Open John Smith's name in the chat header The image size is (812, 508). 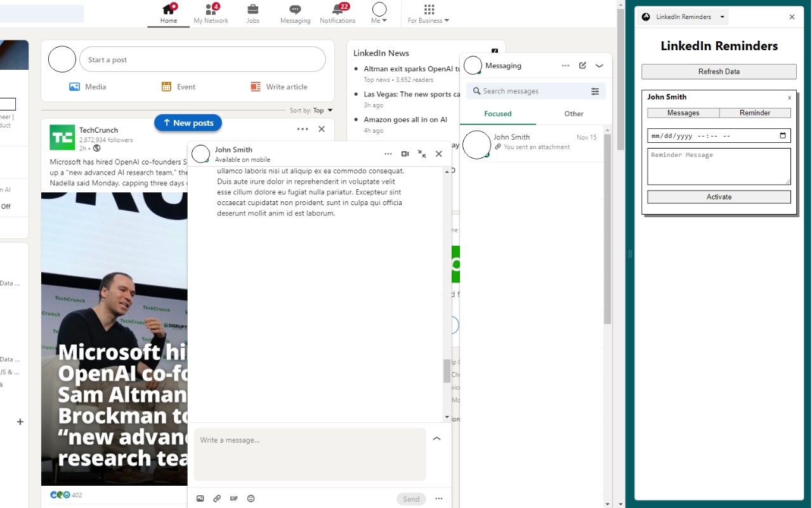[233, 150]
